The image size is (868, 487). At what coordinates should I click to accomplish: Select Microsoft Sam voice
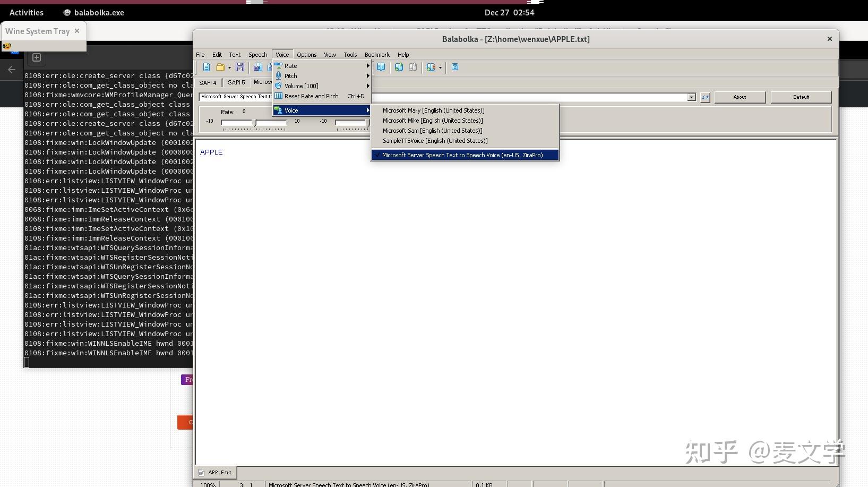465,131
